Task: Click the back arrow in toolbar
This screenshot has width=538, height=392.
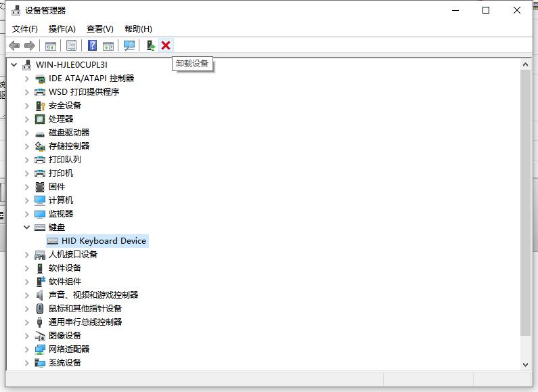Action: [x=14, y=45]
